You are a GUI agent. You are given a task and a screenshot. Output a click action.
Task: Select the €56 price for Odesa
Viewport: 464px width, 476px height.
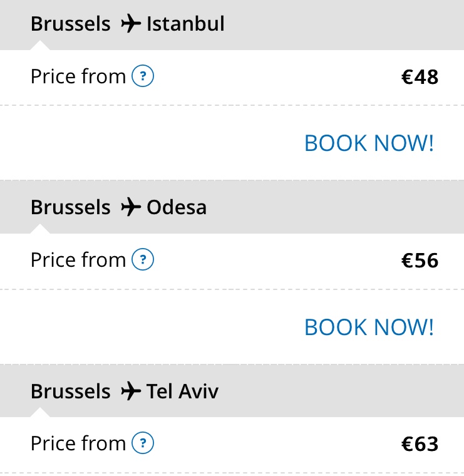420,260
